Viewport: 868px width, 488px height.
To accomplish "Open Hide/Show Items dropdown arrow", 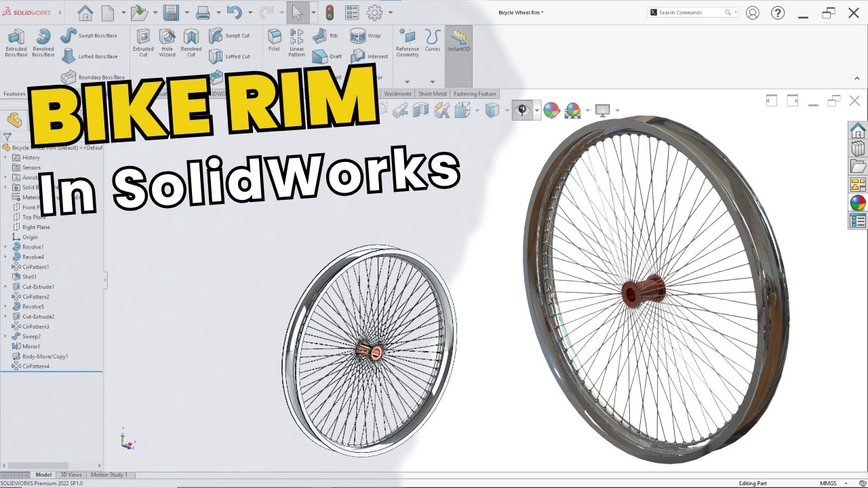I will coord(536,110).
